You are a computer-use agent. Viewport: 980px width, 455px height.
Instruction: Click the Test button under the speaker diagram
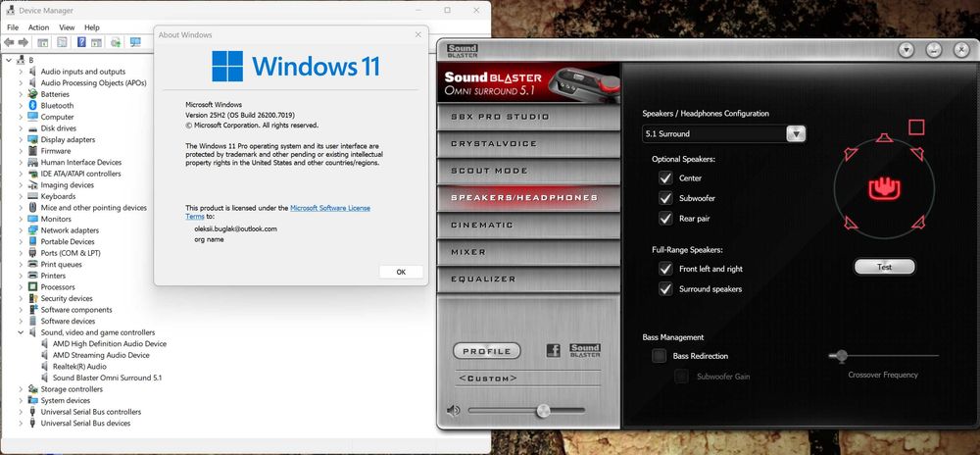884,267
